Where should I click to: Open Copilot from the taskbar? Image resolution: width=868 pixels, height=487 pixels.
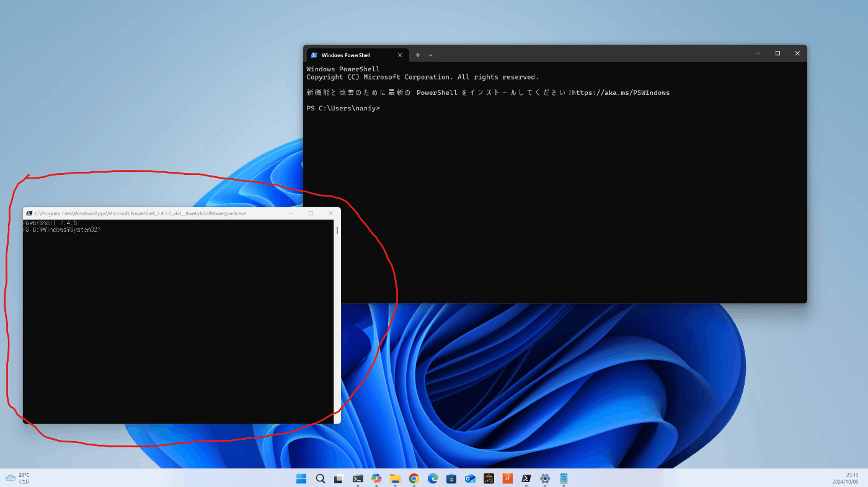click(x=376, y=478)
